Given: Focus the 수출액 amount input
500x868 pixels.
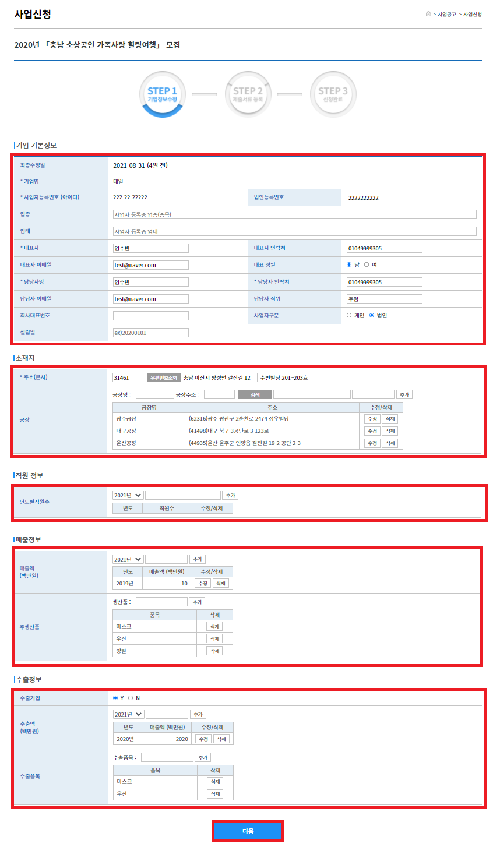Looking at the screenshot, I should (x=167, y=714).
